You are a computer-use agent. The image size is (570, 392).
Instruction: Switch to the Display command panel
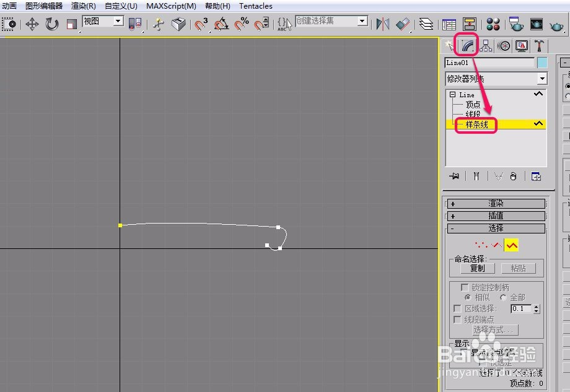[x=522, y=46]
